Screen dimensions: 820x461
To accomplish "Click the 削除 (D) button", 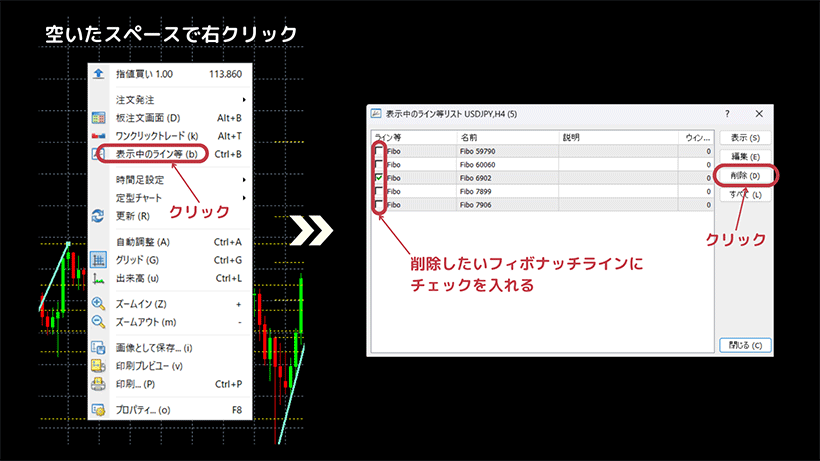I will pyautogui.click(x=745, y=176).
